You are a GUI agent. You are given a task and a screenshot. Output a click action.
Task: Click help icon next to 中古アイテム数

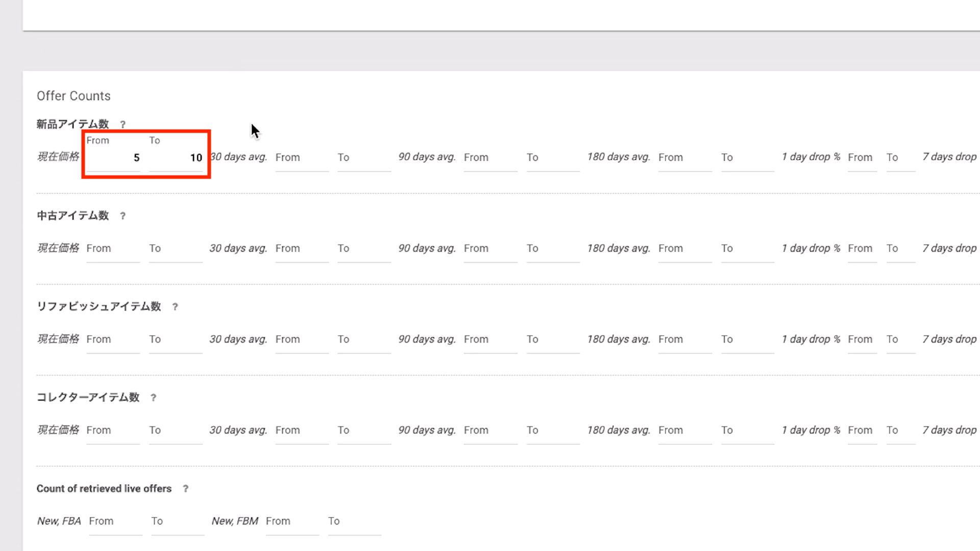[122, 216]
